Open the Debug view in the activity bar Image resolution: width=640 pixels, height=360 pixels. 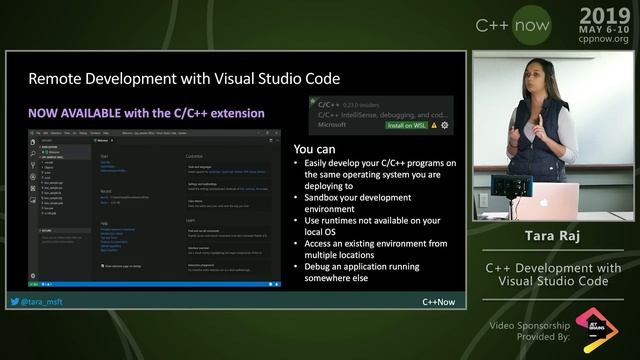click(33, 177)
